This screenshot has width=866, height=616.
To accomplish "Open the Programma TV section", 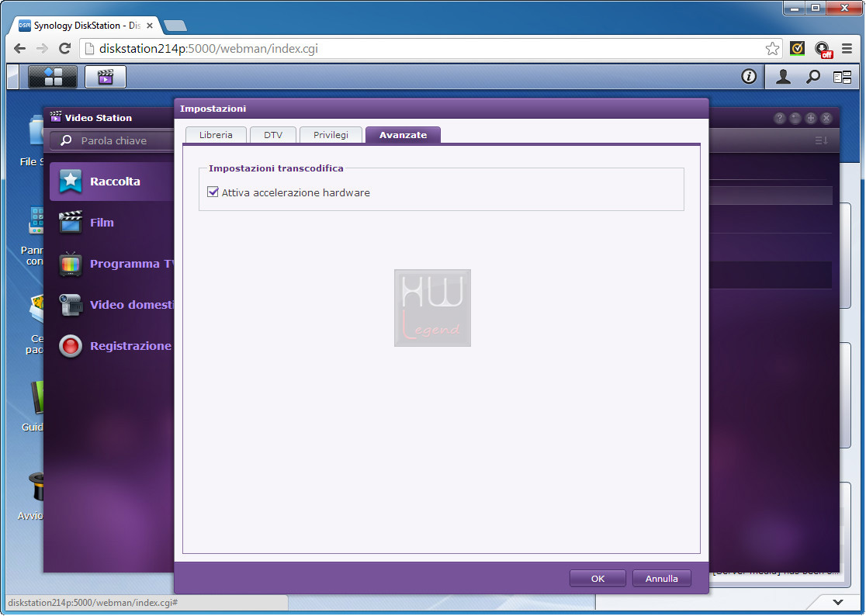I will click(112, 263).
